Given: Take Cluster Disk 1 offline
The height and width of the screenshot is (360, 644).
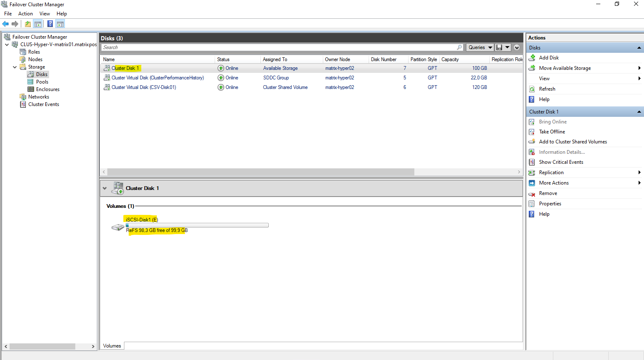Looking at the screenshot, I should click(552, 132).
